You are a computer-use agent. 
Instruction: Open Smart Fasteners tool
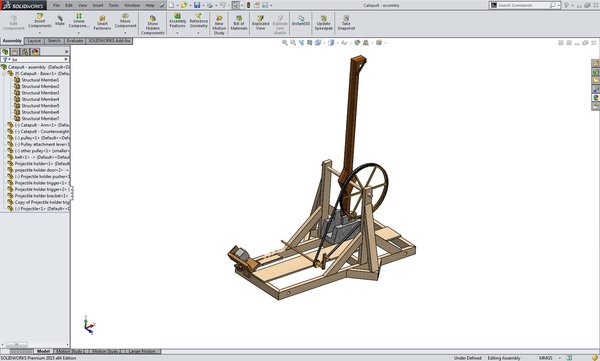point(102,23)
